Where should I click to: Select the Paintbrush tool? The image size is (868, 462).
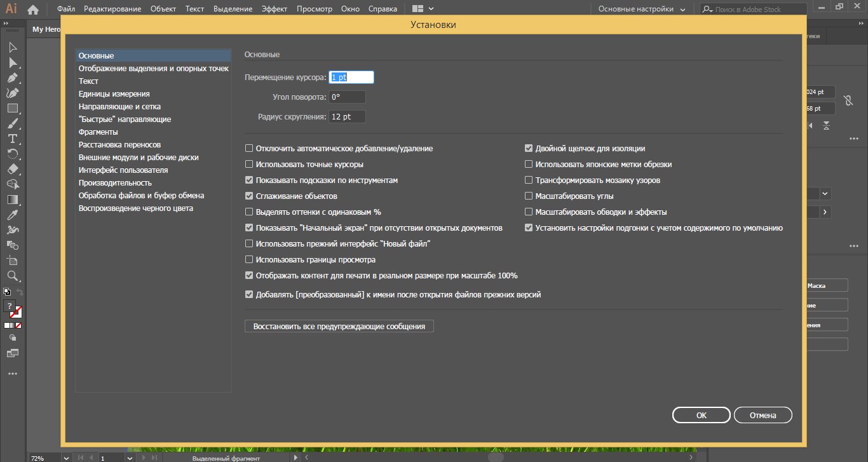pos(12,124)
